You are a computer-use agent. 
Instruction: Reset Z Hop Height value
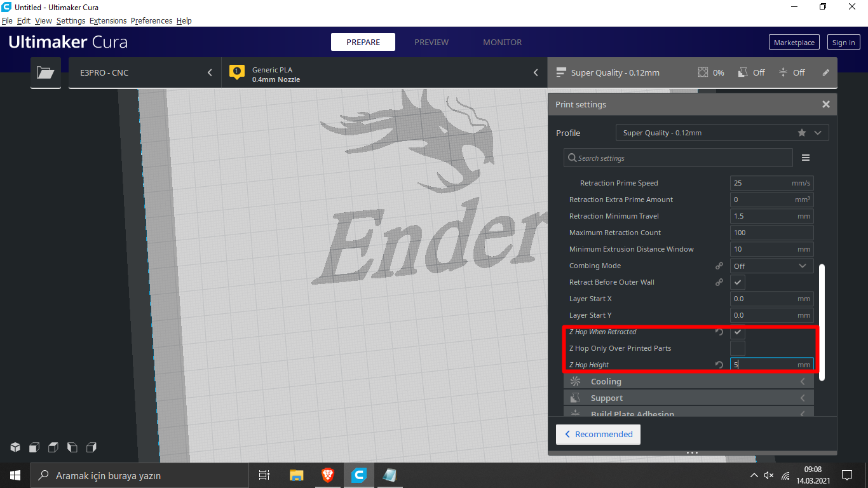(719, 365)
